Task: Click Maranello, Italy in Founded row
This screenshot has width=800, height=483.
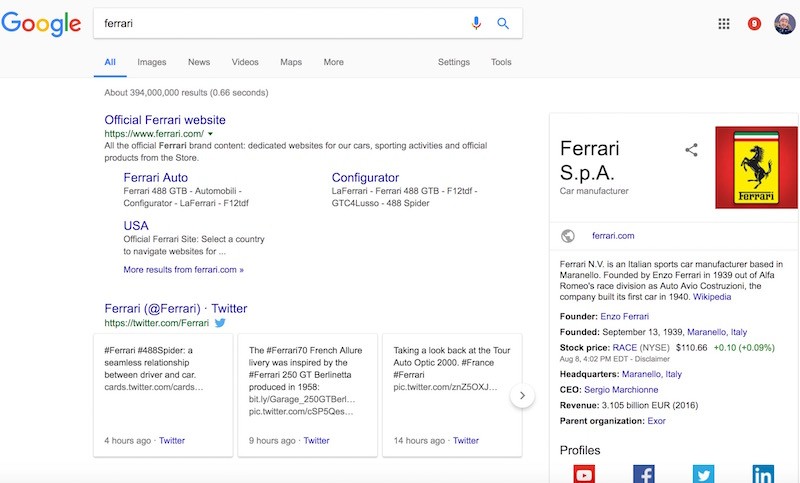Action: point(717,332)
